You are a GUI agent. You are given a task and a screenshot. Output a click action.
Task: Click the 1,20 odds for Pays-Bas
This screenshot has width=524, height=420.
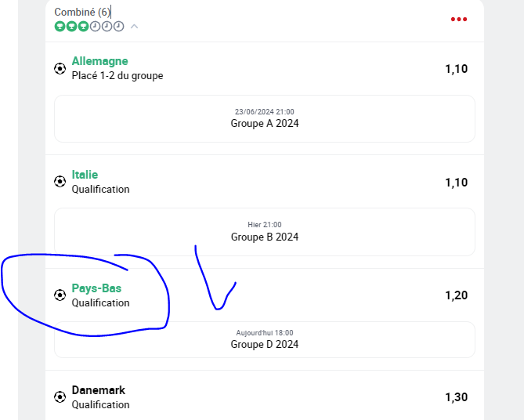(x=456, y=295)
